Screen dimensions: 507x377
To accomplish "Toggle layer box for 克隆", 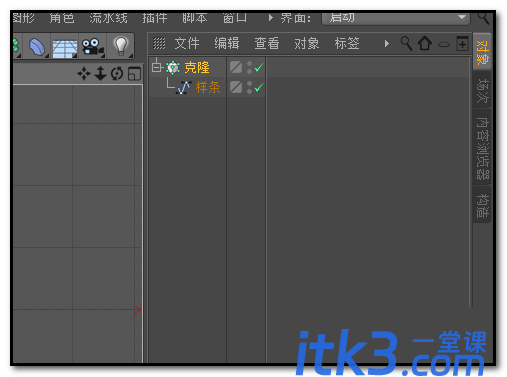I will [236, 67].
